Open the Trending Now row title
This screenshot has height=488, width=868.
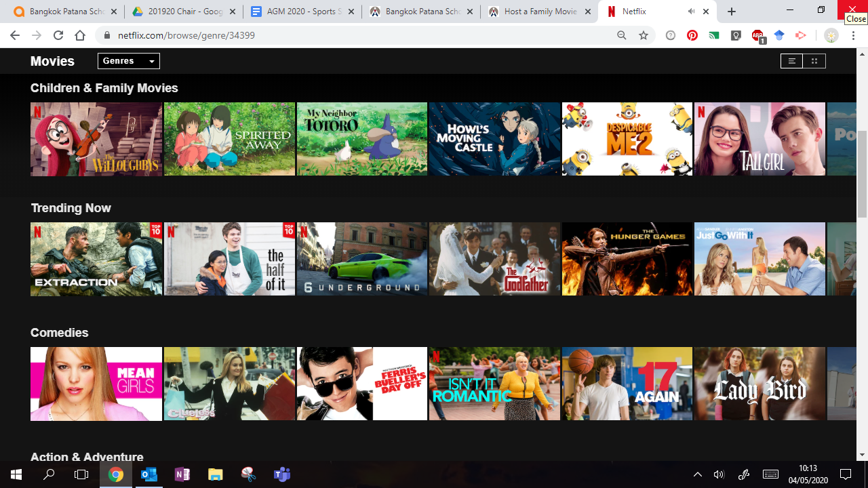point(71,208)
